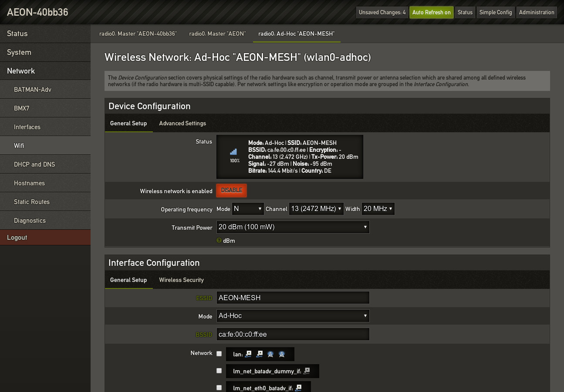
Task: Open the Channel 13 (2472 MHz) dropdown
Action: (x=316, y=209)
